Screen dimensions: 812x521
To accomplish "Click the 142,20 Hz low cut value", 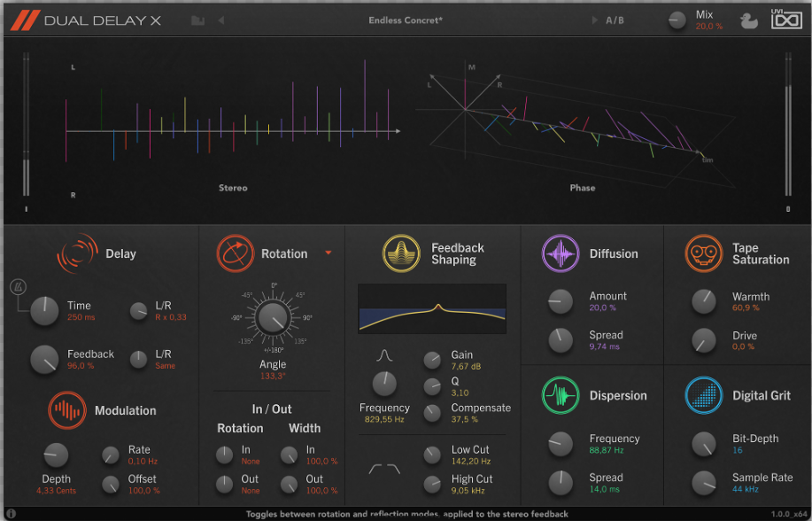I will [471, 462].
